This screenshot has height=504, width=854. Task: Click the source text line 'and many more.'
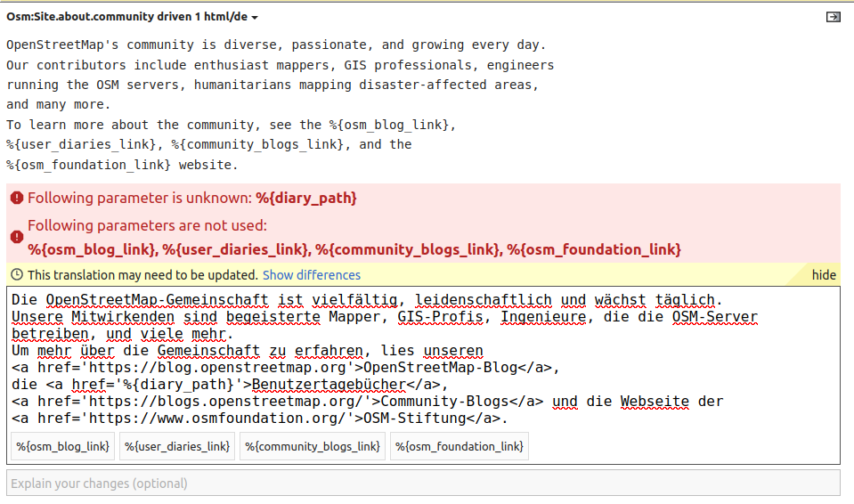click(x=58, y=104)
